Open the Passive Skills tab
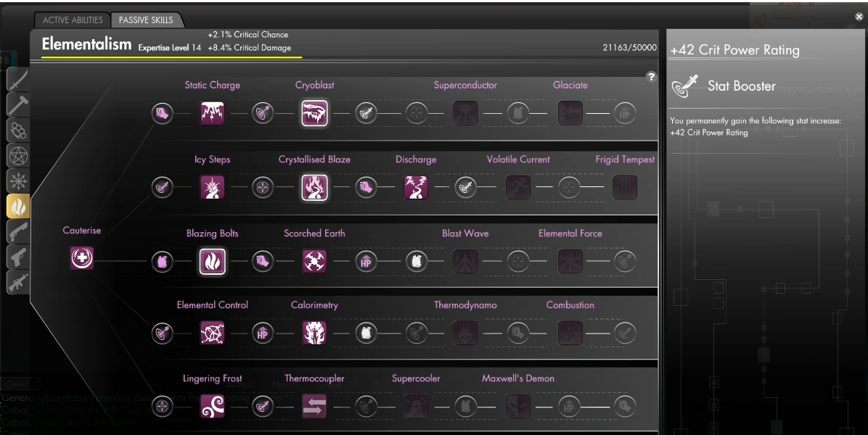Viewport: 868px width, 435px height. pos(146,20)
